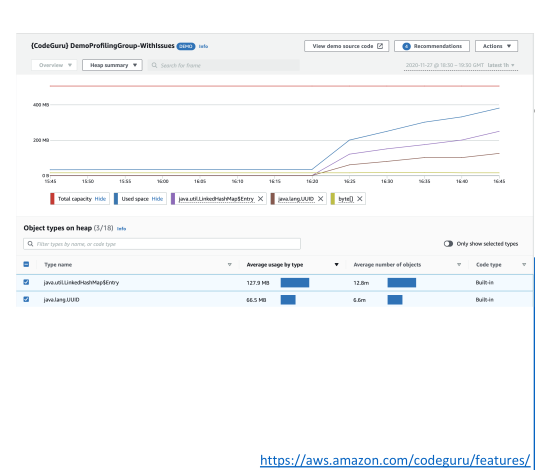The image size is (535, 470).
Task: Remove java.lang.UUID from chart legend
Action: 320,199
